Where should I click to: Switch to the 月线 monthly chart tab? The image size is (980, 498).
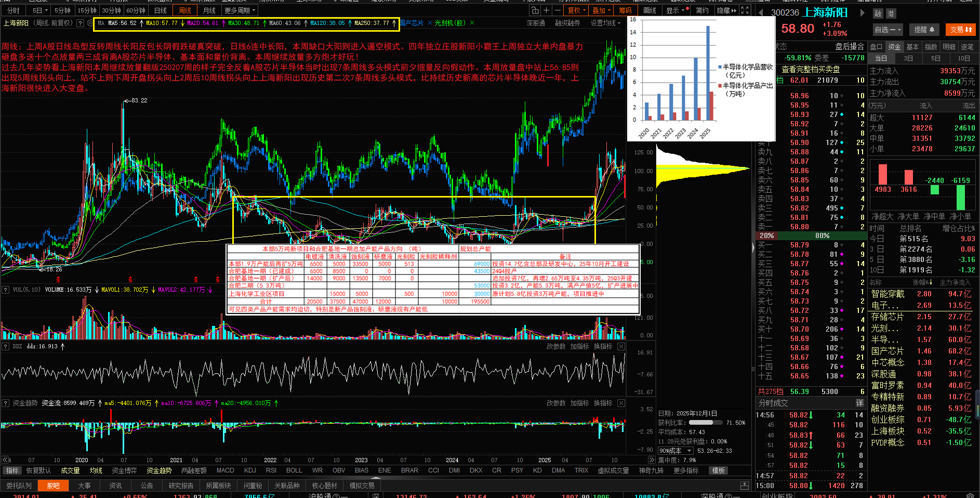(209, 10)
